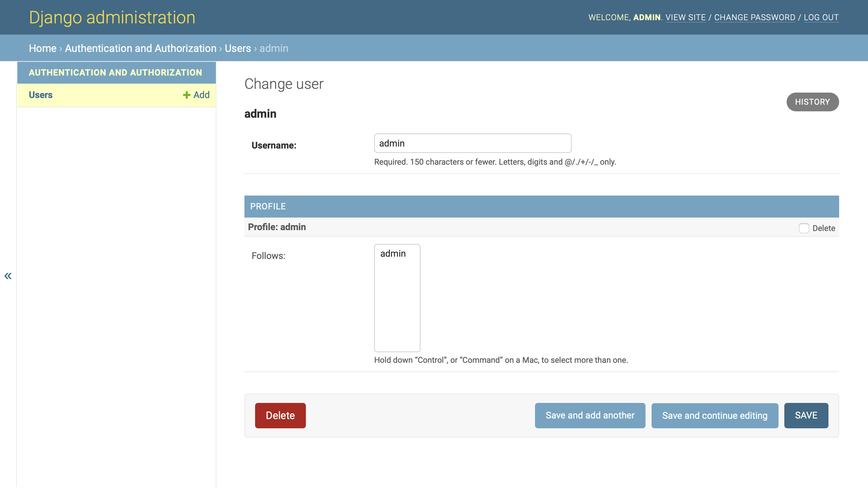Image resolution: width=868 pixels, height=488 pixels.
Task: Click the HISTORY button
Action: [x=812, y=101]
